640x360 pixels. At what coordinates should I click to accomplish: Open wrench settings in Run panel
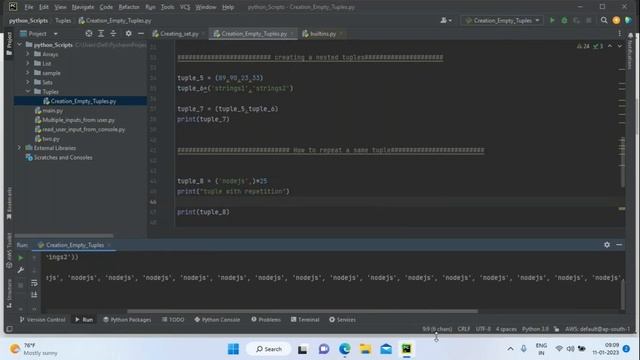point(20,270)
